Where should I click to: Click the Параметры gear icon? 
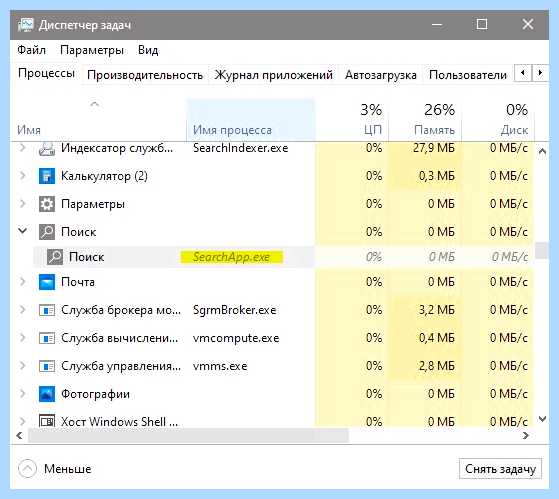click(x=47, y=204)
